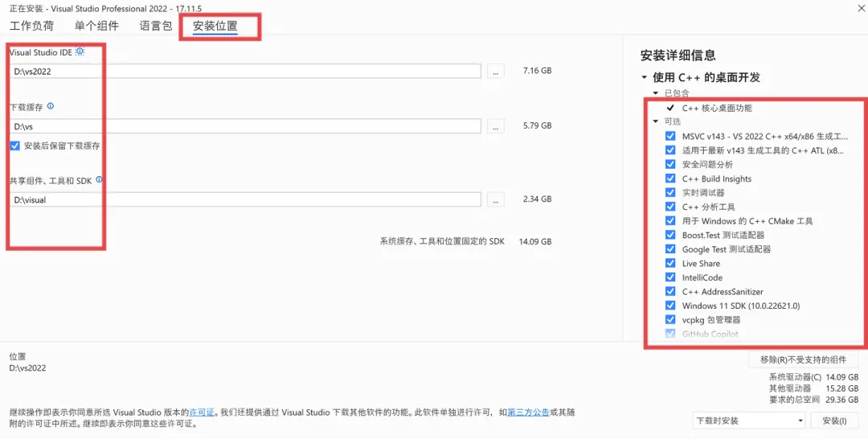This screenshot has height=439, width=868.
Task: Toggle the vcpkg 包管理器 checkbox
Action: click(670, 319)
